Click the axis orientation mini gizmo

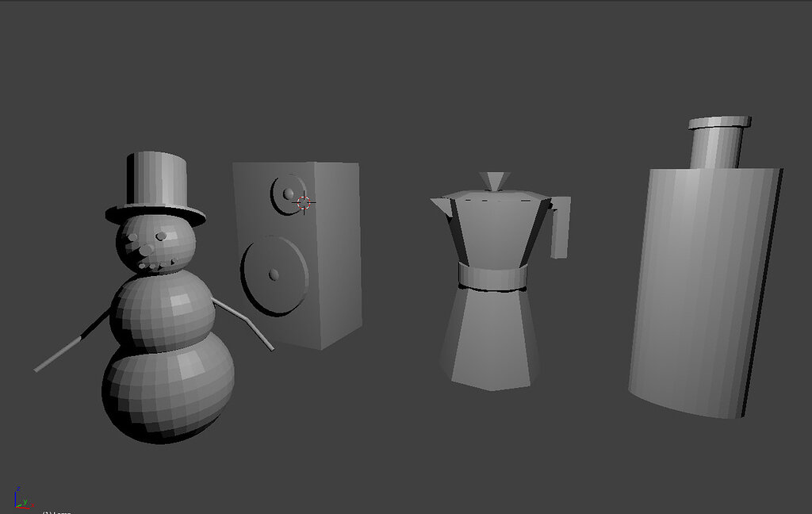[18, 501]
